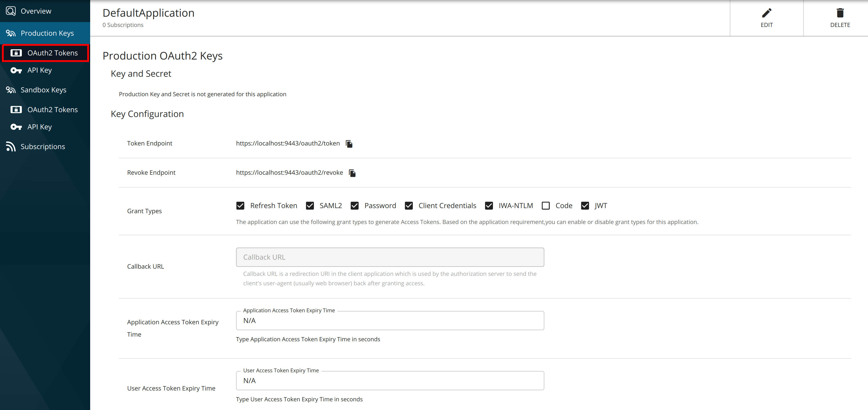Uncheck the JWT grant type
This screenshot has height=410, width=868.
(585, 205)
